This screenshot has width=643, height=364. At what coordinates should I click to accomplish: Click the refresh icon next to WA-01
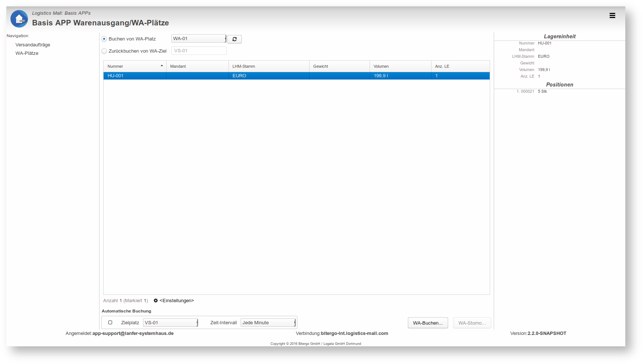click(x=234, y=39)
